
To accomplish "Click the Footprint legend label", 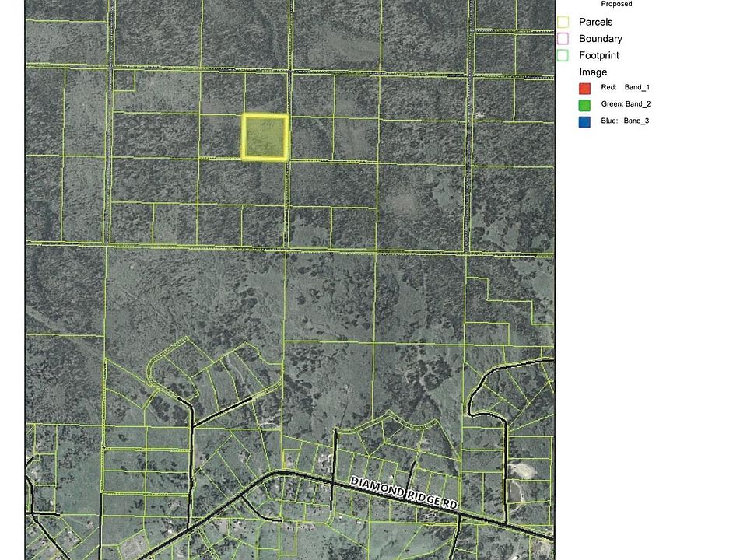I will 599,55.
